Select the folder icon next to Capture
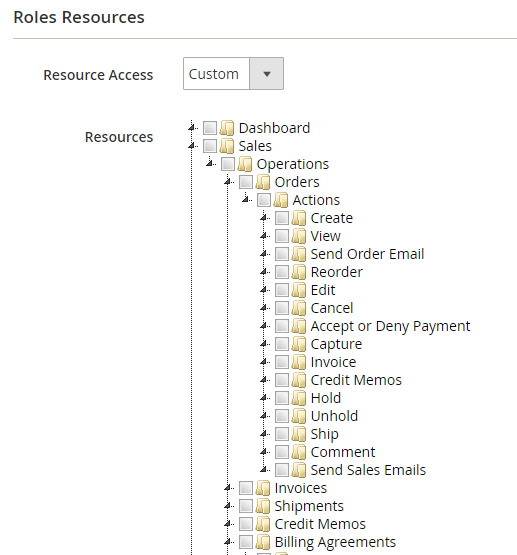This screenshot has height=555, width=517. click(x=299, y=344)
